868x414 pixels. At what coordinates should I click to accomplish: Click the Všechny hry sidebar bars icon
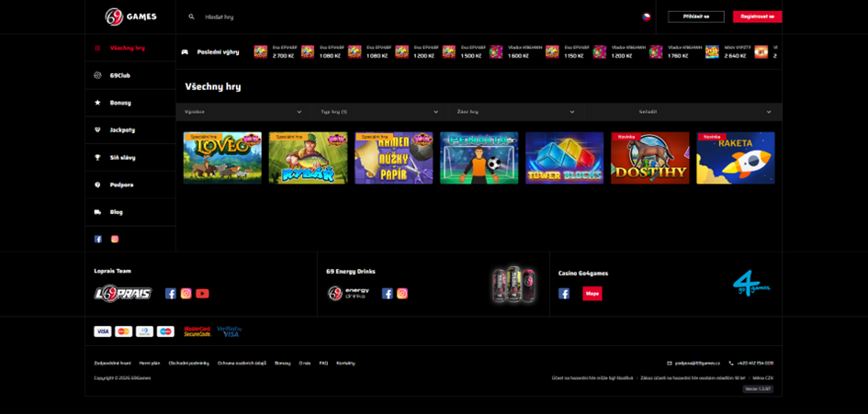98,48
